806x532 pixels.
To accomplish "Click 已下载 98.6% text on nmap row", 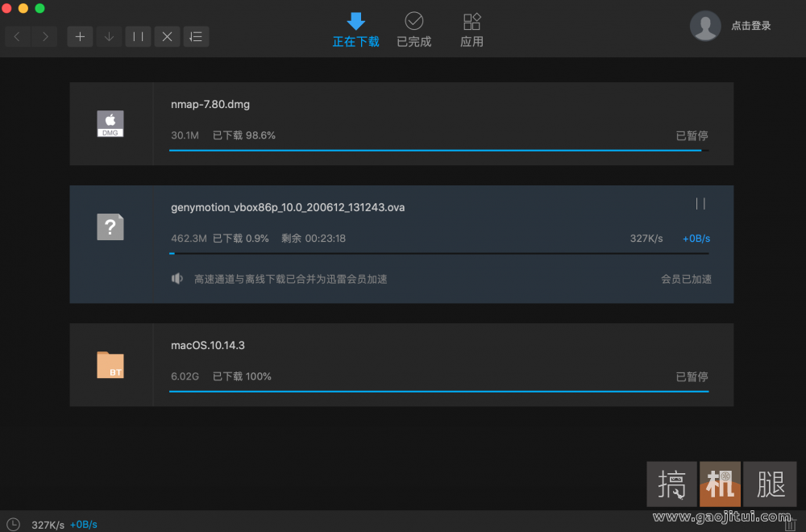I will click(244, 135).
